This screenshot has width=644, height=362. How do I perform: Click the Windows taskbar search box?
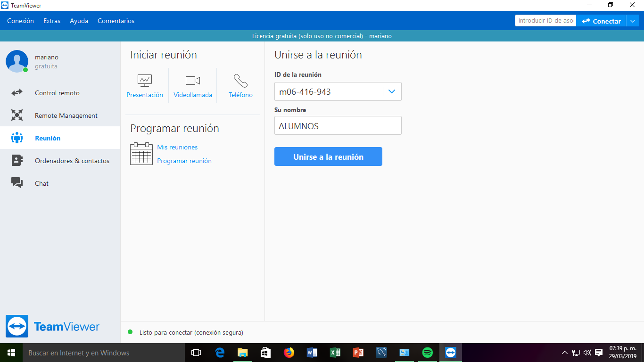[x=104, y=353]
